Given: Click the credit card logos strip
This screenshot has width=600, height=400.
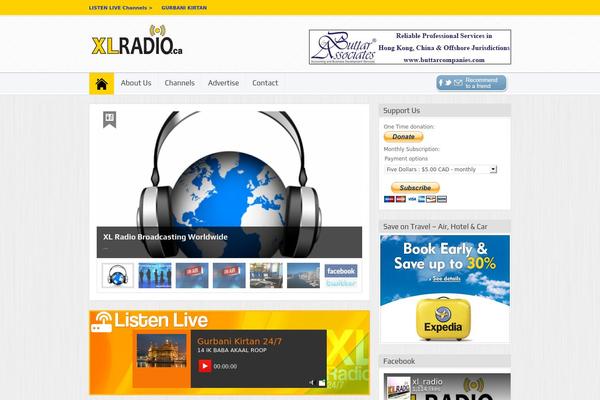Looking at the screenshot, I should click(415, 199).
